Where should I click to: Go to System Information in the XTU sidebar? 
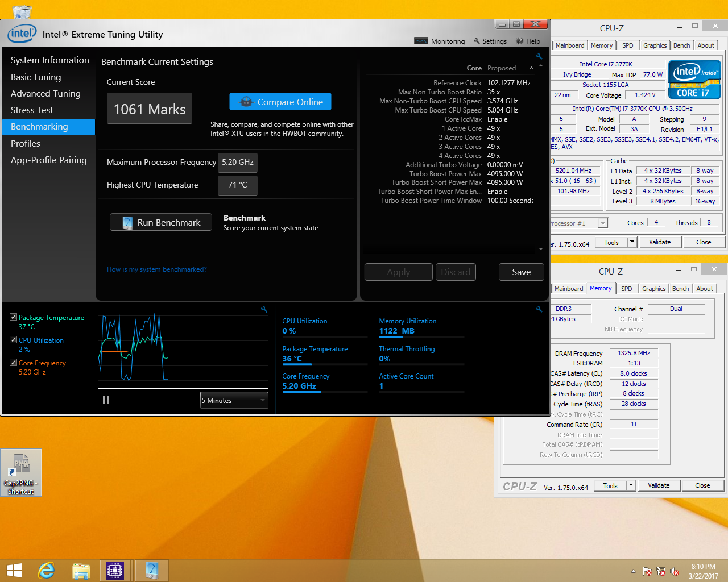tap(49, 60)
